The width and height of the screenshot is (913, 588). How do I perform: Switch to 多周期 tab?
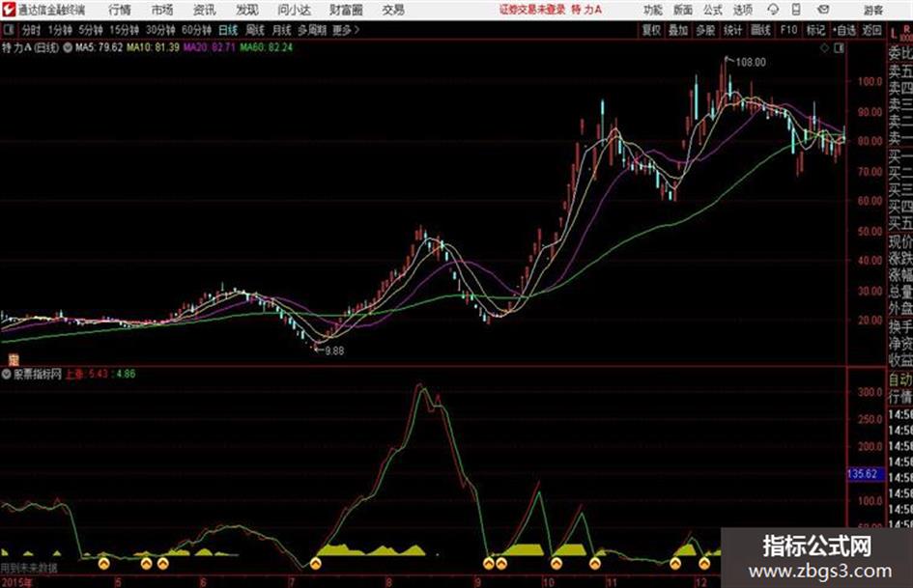pos(312,30)
